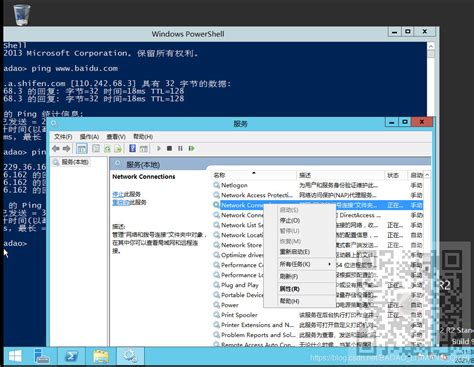Screen dimensions: 474x367
Task: Select Printer Extensions and N... service row
Action: [317, 325]
